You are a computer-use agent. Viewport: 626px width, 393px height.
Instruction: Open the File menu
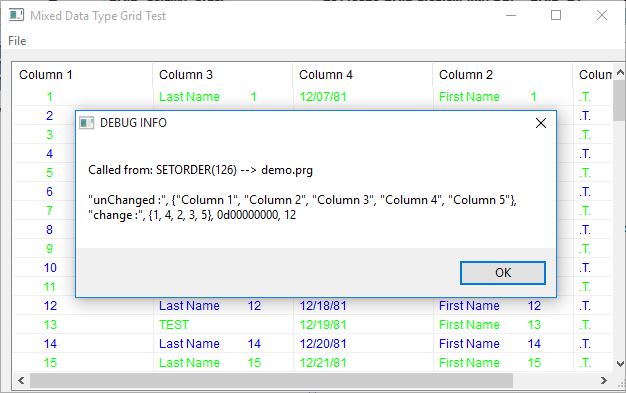tap(17, 41)
